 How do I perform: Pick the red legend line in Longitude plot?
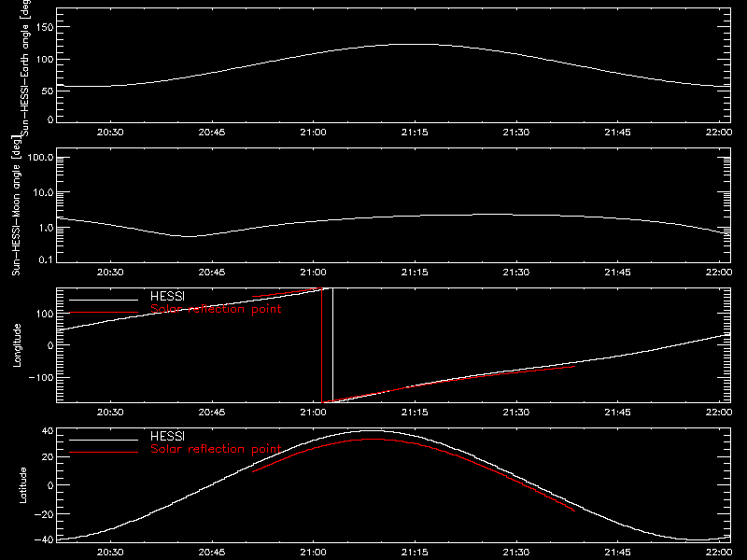pyautogui.click(x=104, y=313)
